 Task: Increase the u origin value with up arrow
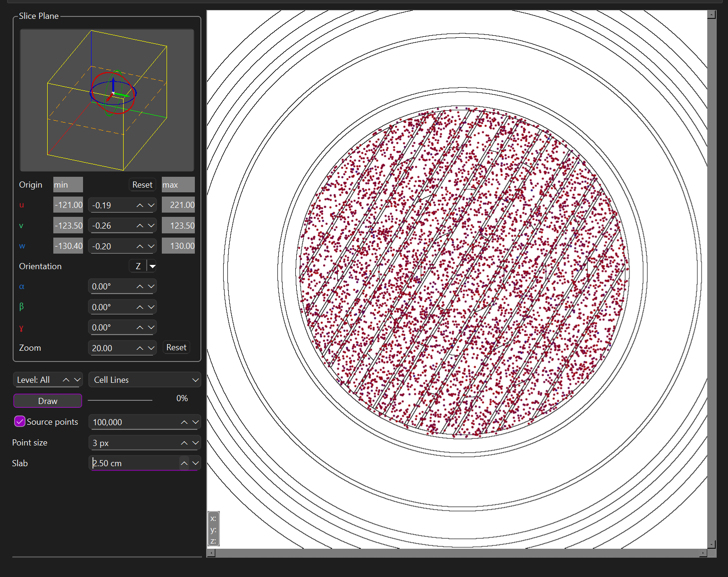140,206
